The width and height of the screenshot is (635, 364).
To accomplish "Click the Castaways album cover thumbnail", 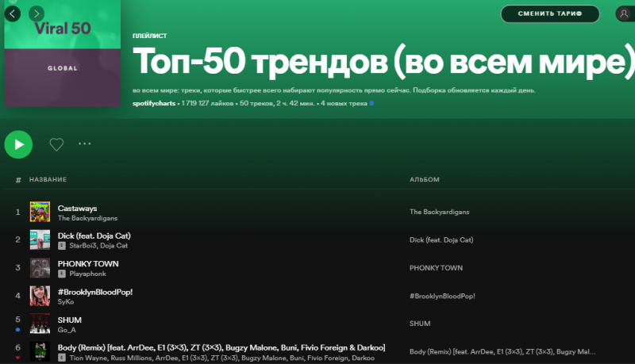I will (x=40, y=212).
